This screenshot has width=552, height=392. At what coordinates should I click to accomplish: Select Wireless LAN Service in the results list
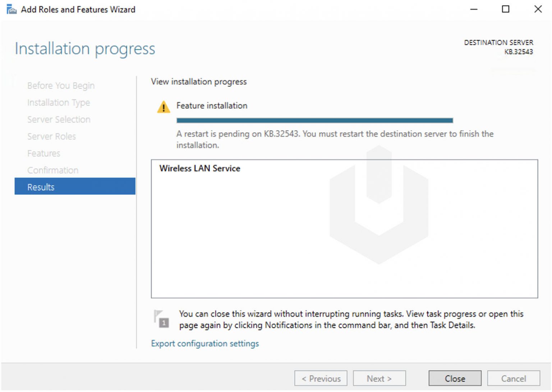point(200,168)
